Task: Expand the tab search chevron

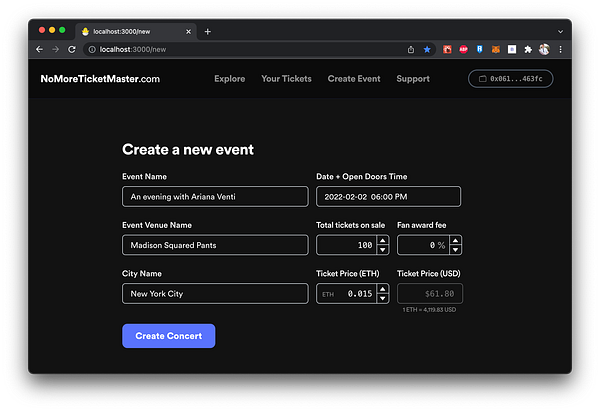Action: point(560,32)
